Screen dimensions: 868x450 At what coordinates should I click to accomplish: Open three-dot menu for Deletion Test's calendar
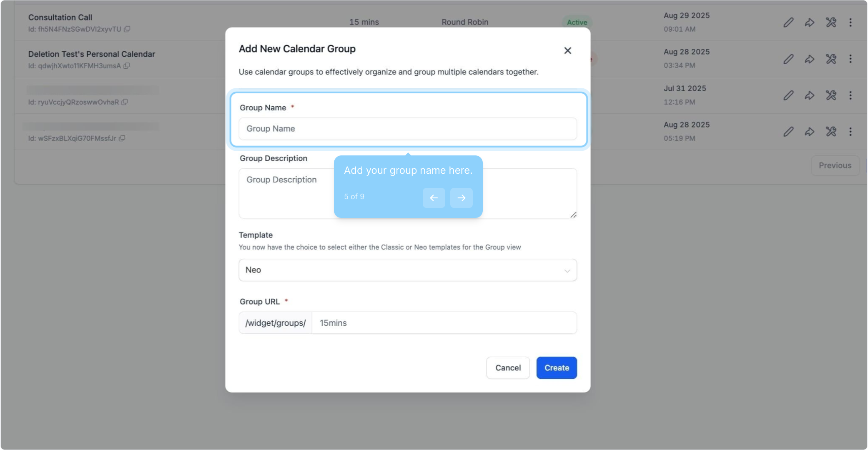[850, 59]
